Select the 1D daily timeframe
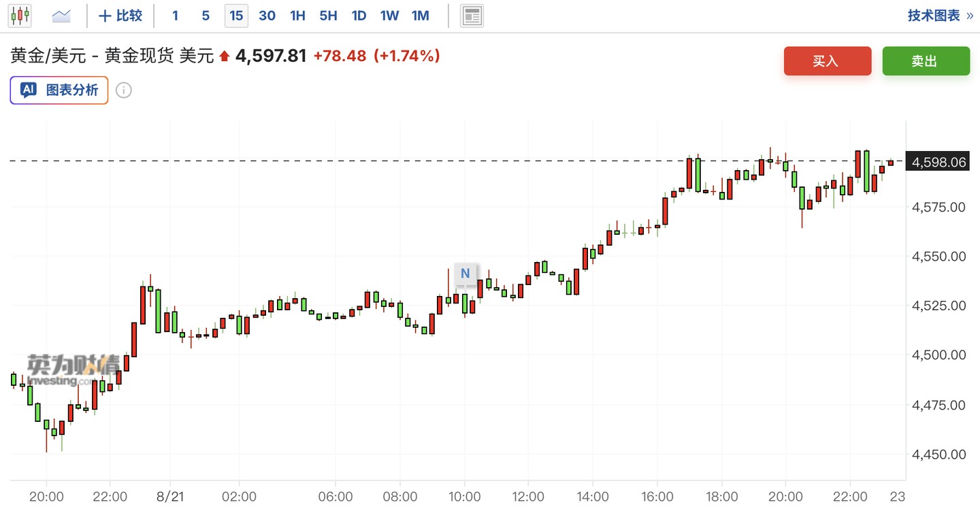 pos(359,15)
